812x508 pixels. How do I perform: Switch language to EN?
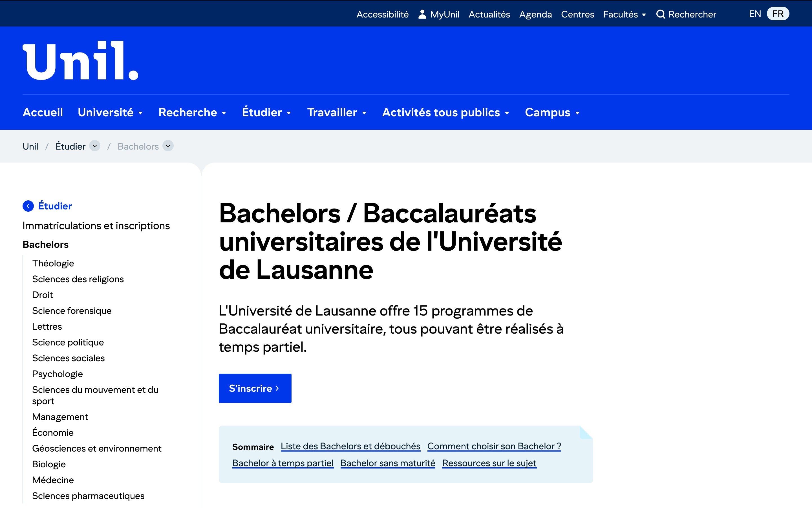point(754,14)
